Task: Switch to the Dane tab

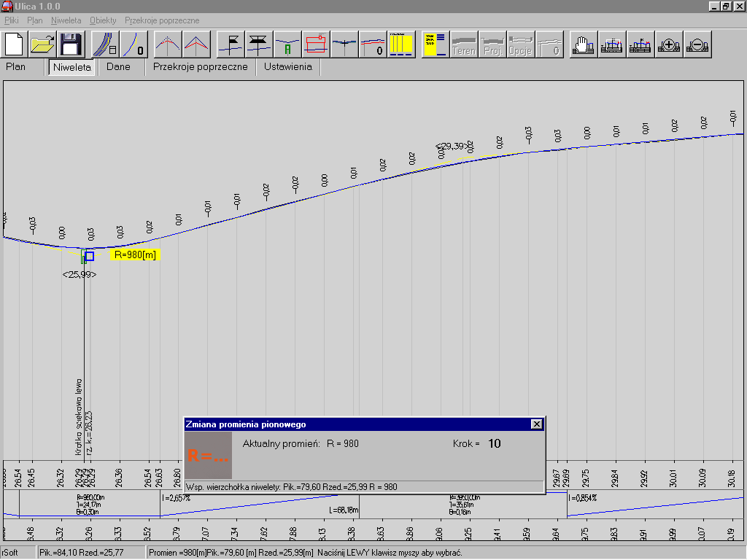Action: 118,67
